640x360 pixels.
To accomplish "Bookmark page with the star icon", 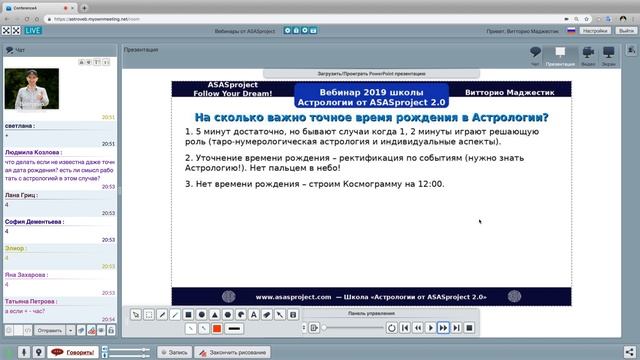I will (x=587, y=19).
